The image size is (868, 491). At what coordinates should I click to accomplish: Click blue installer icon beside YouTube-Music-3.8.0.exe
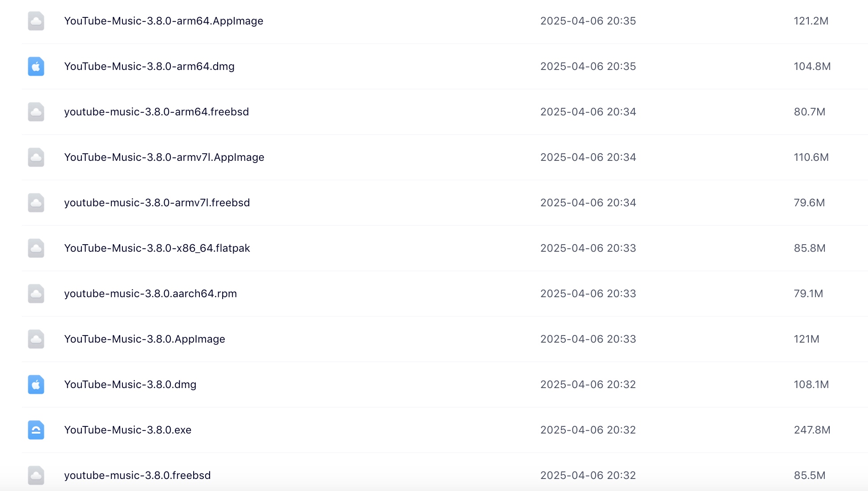(36, 430)
